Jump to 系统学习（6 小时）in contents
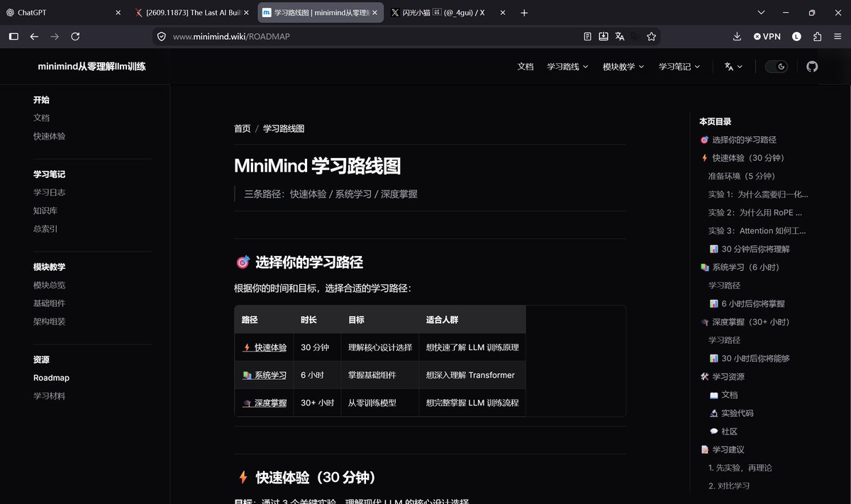851x504 pixels. [x=740, y=267]
